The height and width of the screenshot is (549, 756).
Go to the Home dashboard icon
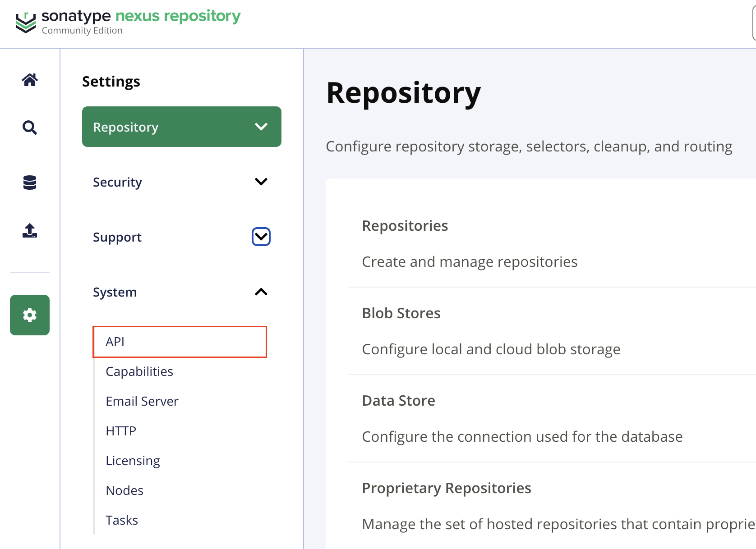click(30, 80)
